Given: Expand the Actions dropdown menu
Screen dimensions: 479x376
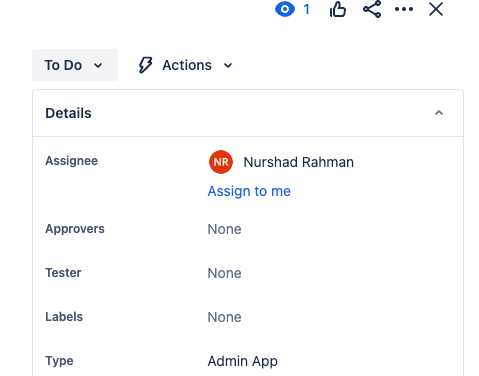Looking at the screenshot, I should 186,65.
